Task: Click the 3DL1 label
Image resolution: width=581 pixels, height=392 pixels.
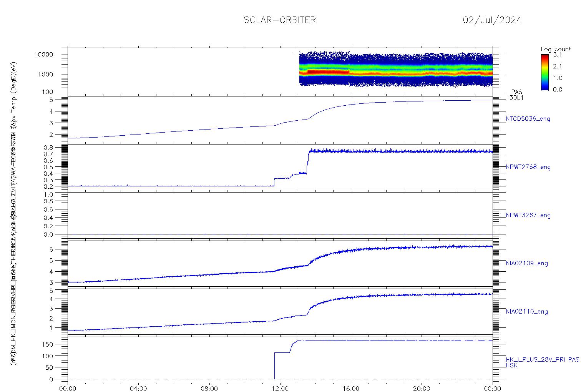Action: click(x=516, y=98)
